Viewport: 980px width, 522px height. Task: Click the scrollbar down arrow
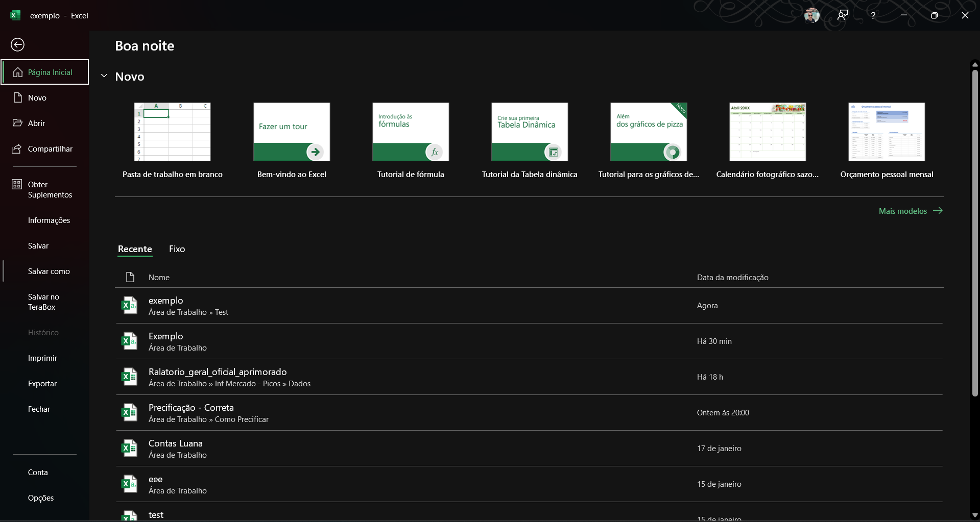point(975,515)
